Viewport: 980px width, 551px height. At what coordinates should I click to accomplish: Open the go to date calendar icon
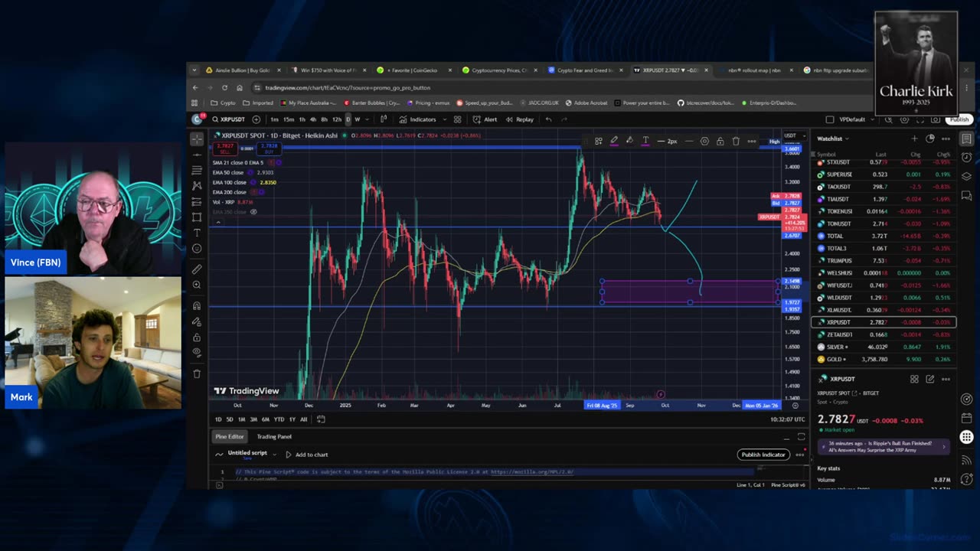[321, 419]
